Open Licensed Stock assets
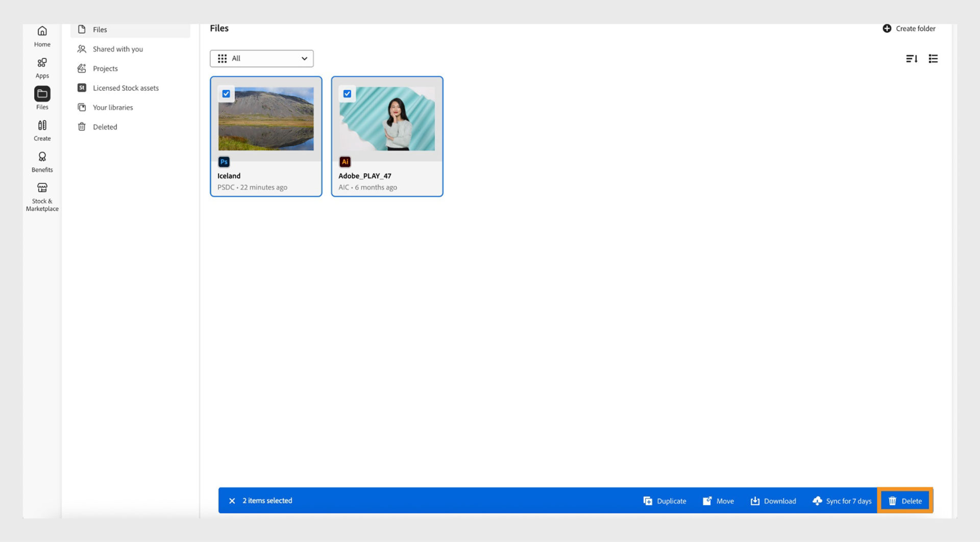Image resolution: width=980 pixels, height=542 pixels. tap(125, 87)
